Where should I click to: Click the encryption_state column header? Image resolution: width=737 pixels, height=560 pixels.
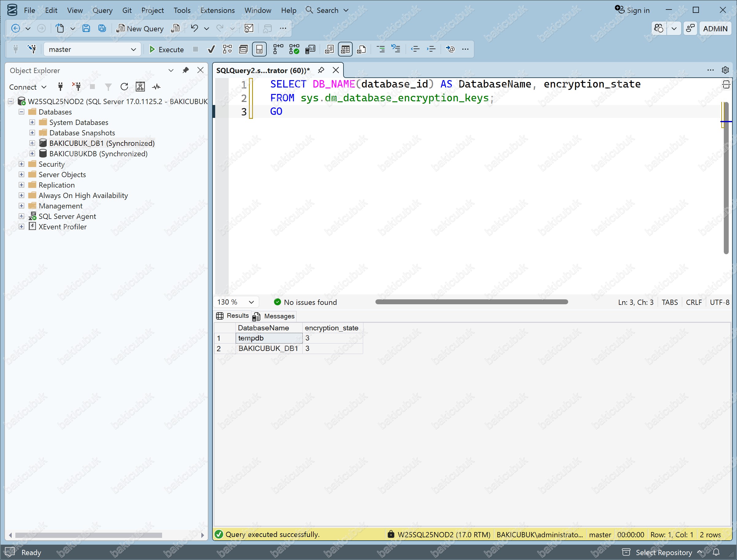point(332,328)
